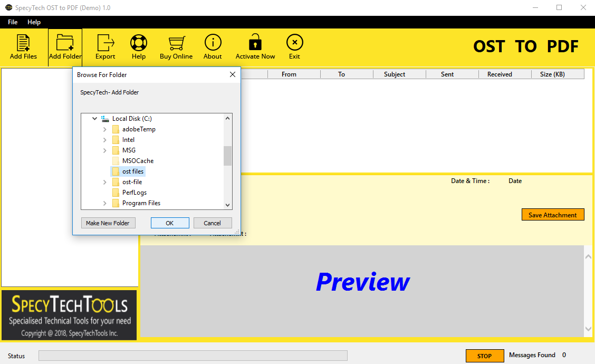Image resolution: width=595 pixels, height=364 pixels.
Task: Click the Exit icon
Action: 294,46
